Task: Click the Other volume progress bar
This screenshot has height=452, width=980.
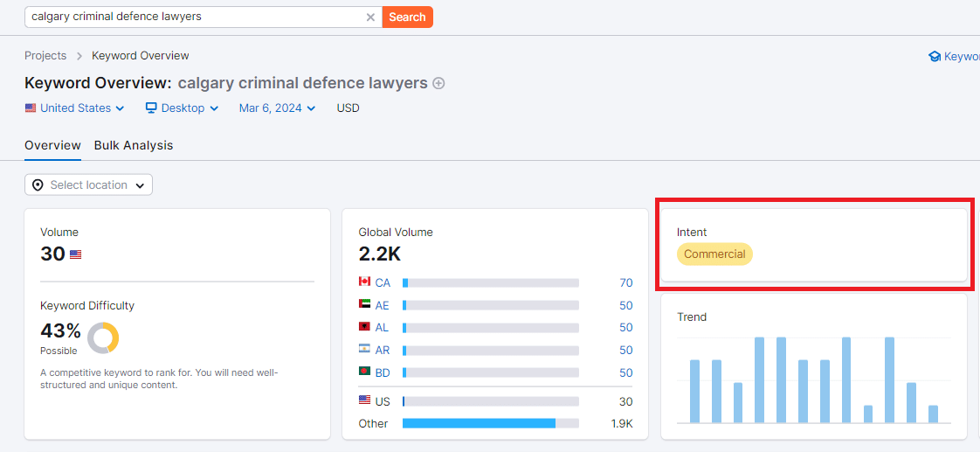Action: (x=491, y=423)
